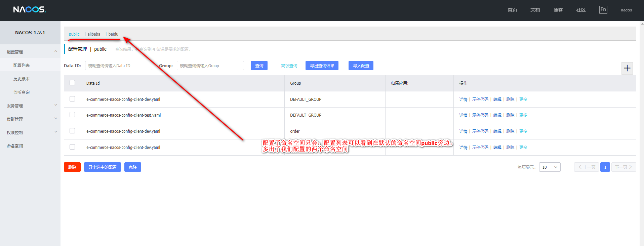Check the last client-dev.yaml row checkbox

[x=72, y=147]
